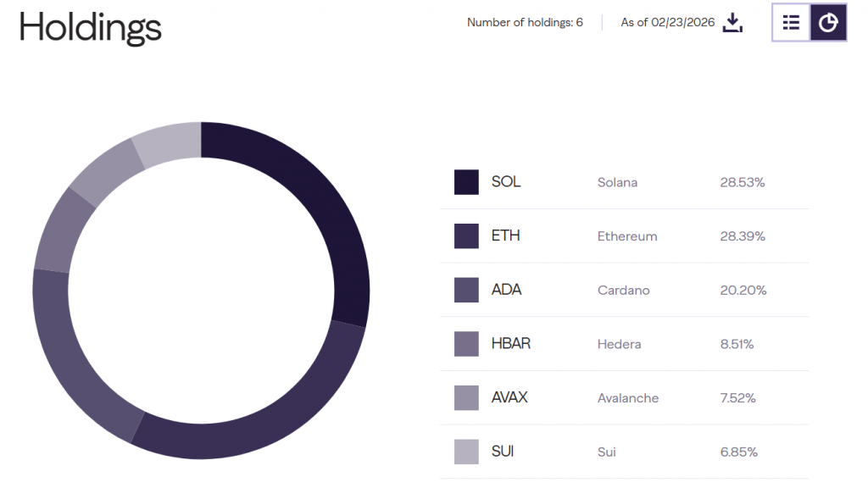The image size is (868, 488).
Task: Click the Number of holdings label
Action: pos(525,22)
